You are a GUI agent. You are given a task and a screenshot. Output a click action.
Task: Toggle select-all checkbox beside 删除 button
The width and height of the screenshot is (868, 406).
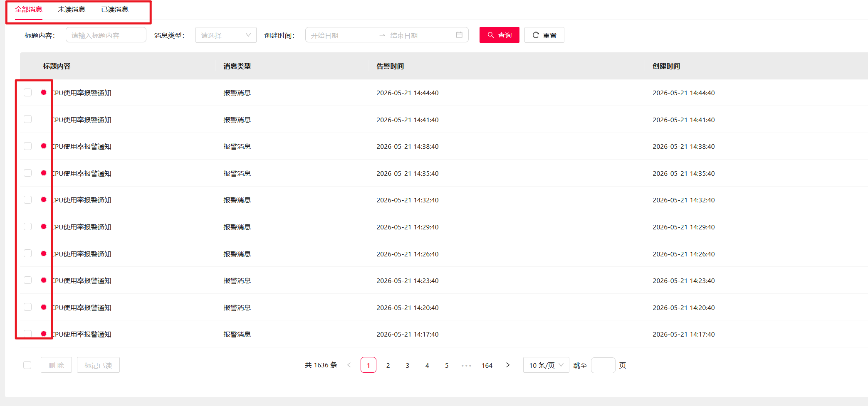click(x=27, y=365)
